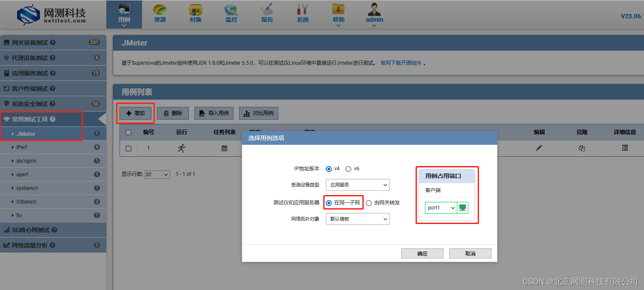Click the green port icon next to port1
The height and width of the screenshot is (290, 644).
tap(463, 208)
